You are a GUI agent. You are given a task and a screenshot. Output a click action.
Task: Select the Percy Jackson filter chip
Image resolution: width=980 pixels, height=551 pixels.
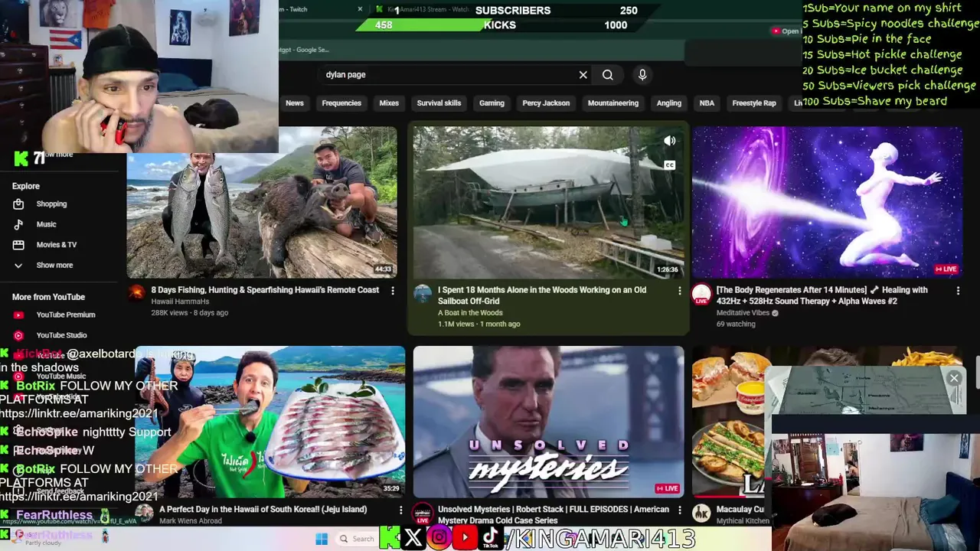[546, 103]
